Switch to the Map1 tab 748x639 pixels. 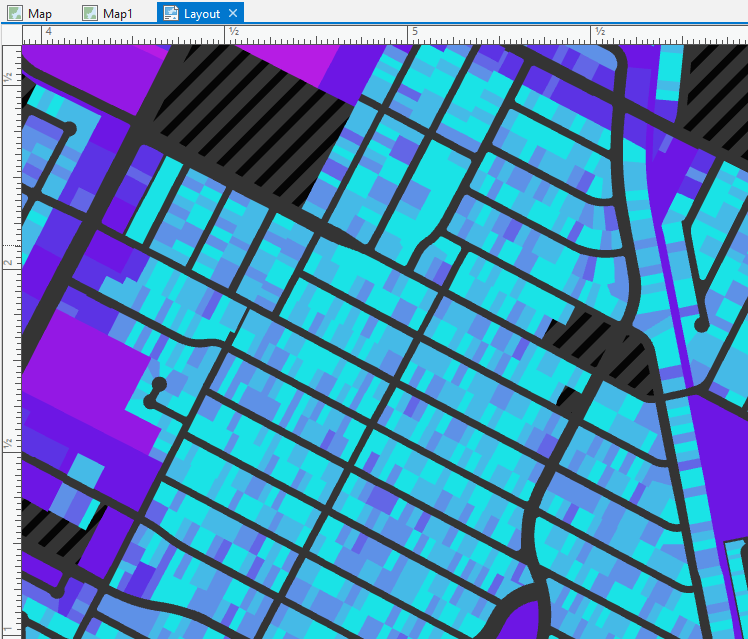[x=108, y=13]
